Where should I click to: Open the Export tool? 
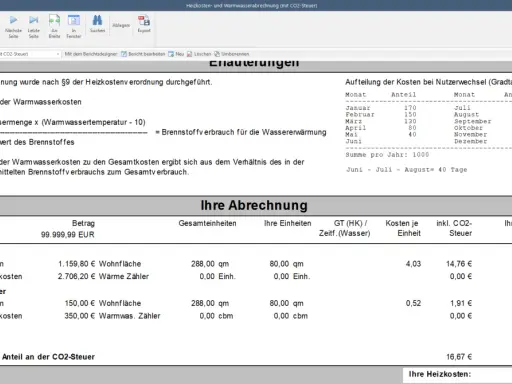click(x=144, y=24)
